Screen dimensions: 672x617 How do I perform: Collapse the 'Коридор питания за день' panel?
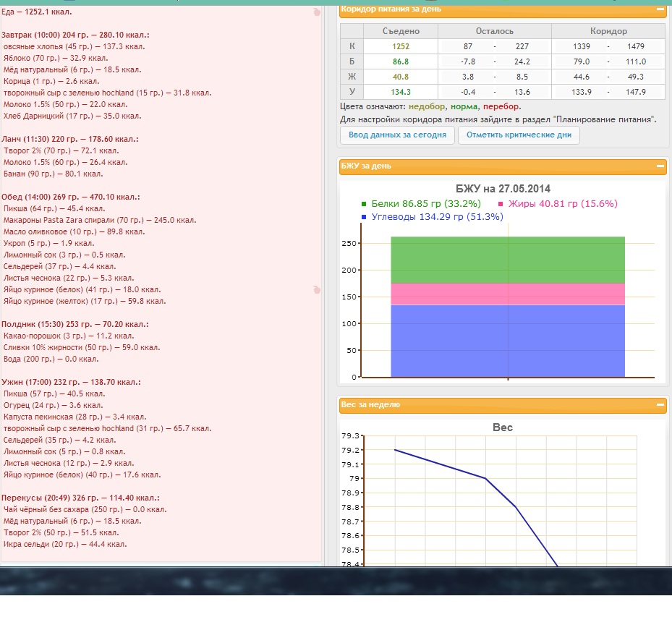pos(660,9)
